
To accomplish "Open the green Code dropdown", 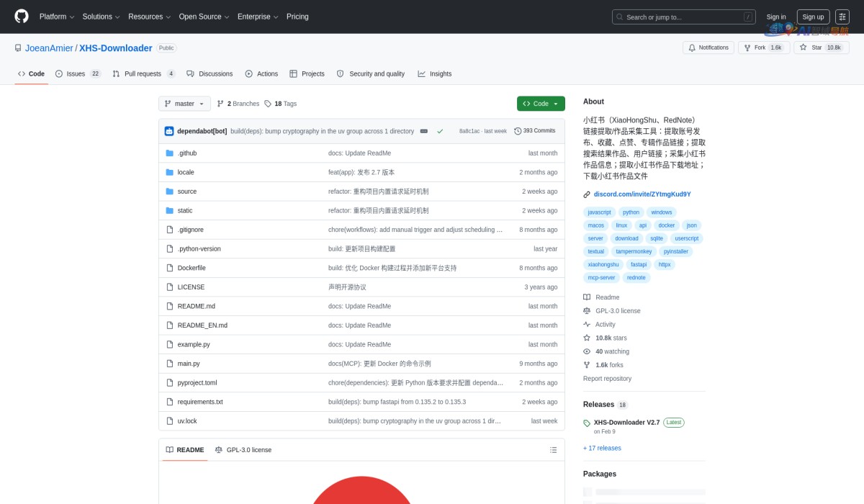I will point(540,103).
